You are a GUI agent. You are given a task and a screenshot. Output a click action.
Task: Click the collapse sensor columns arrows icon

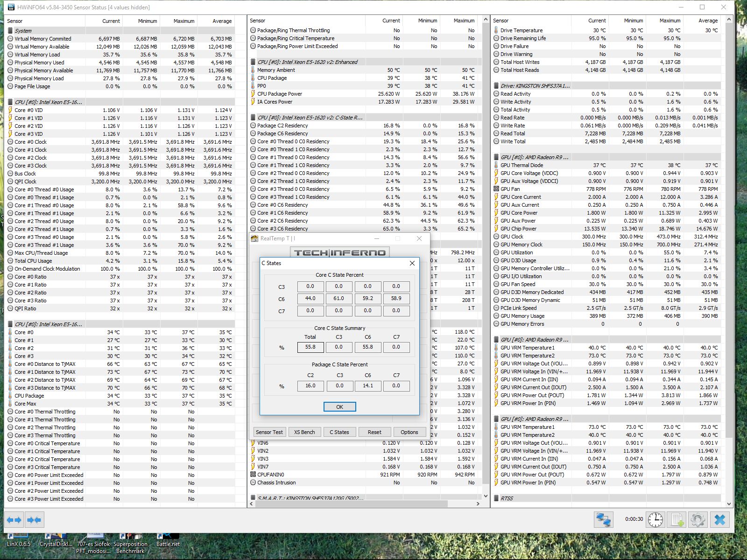34,520
